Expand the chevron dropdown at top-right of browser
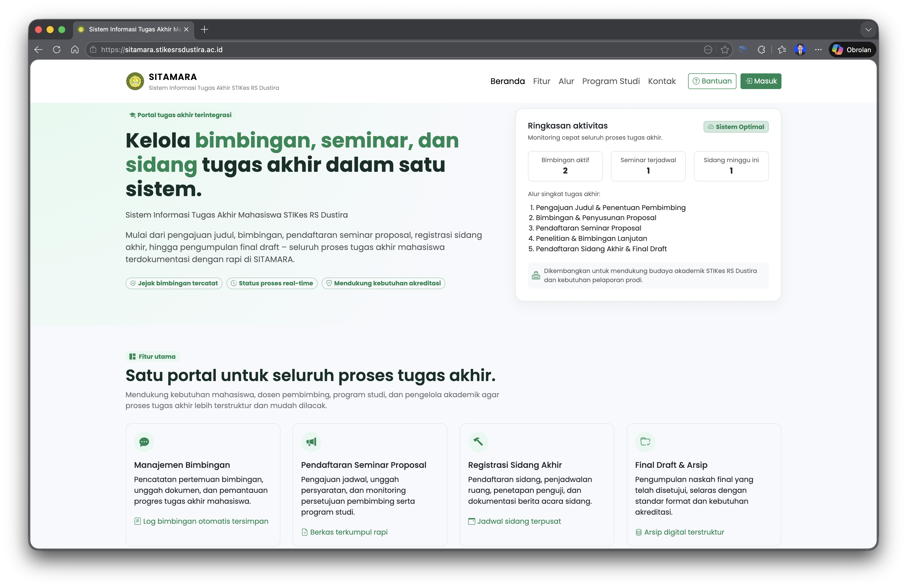 point(869,29)
